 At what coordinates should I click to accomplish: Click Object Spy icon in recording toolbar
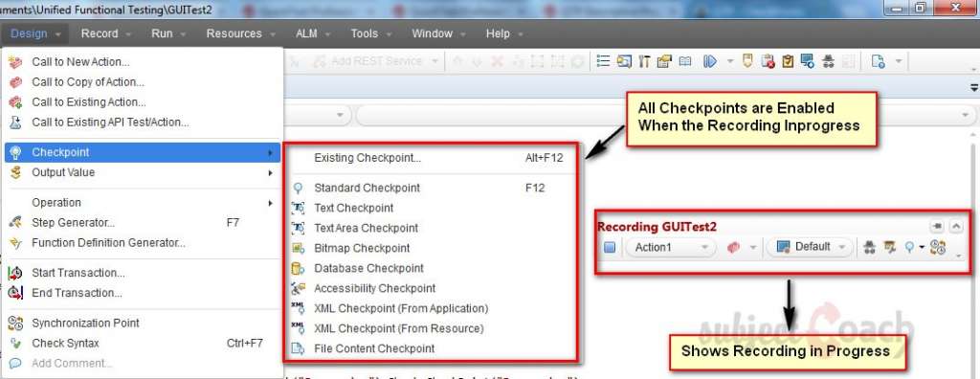[869, 247]
